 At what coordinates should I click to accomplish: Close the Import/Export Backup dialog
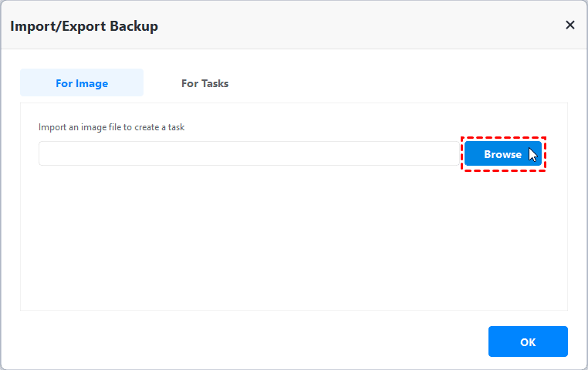click(x=570, y=25)
